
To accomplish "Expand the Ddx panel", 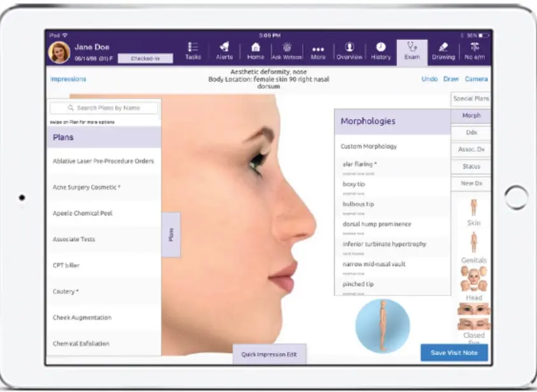I will click(x=470, y=132).
